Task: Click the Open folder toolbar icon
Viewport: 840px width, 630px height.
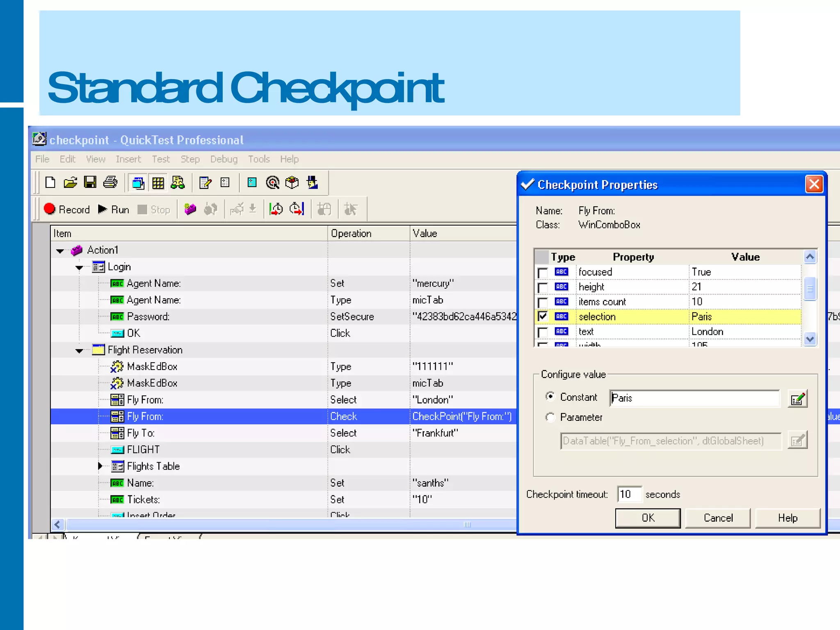Action: point(70,183)
